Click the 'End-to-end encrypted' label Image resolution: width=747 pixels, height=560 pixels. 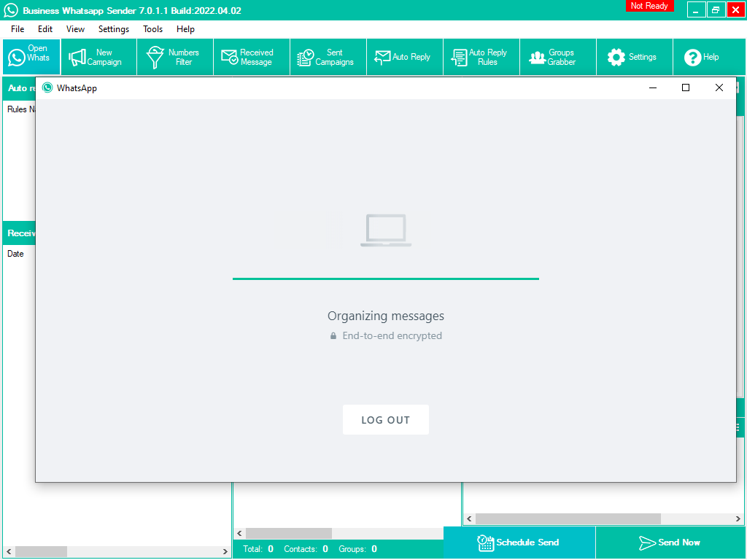point(392,335)
